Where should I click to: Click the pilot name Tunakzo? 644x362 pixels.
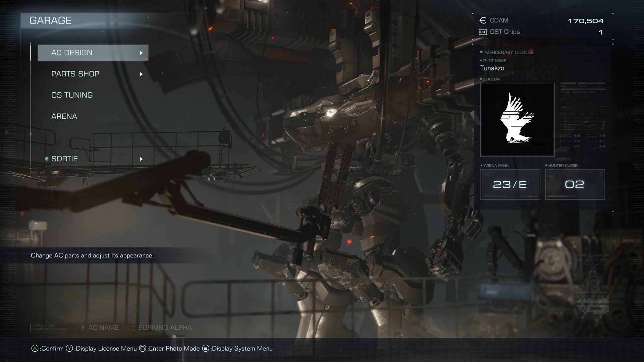(x=492, y=68)
